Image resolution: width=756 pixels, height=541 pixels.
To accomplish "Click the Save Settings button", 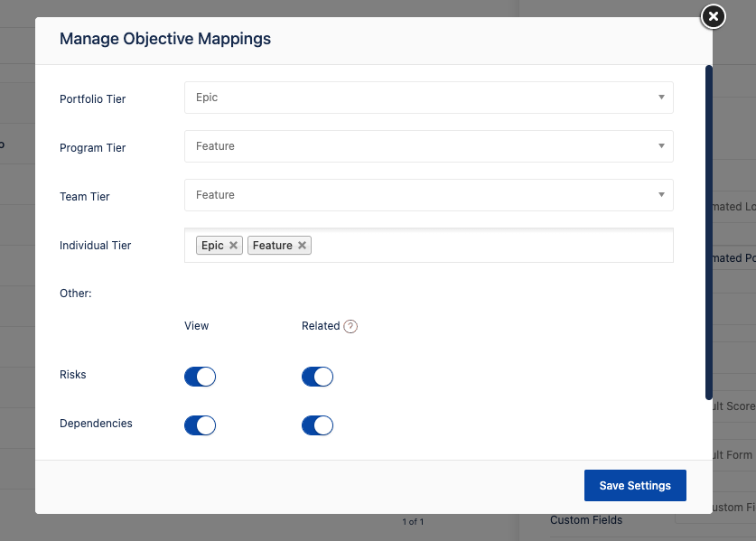I will (x=635, y=485).
